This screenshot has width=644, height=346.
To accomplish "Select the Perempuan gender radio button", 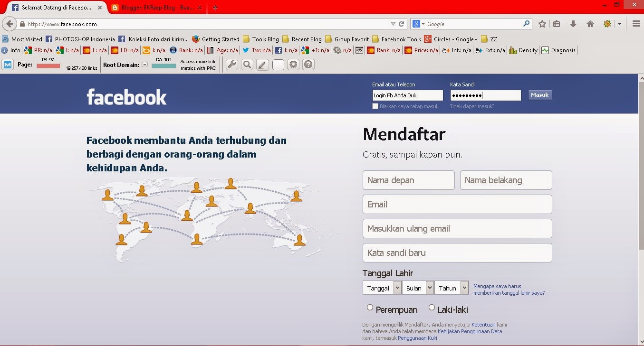I will (370, 307).
